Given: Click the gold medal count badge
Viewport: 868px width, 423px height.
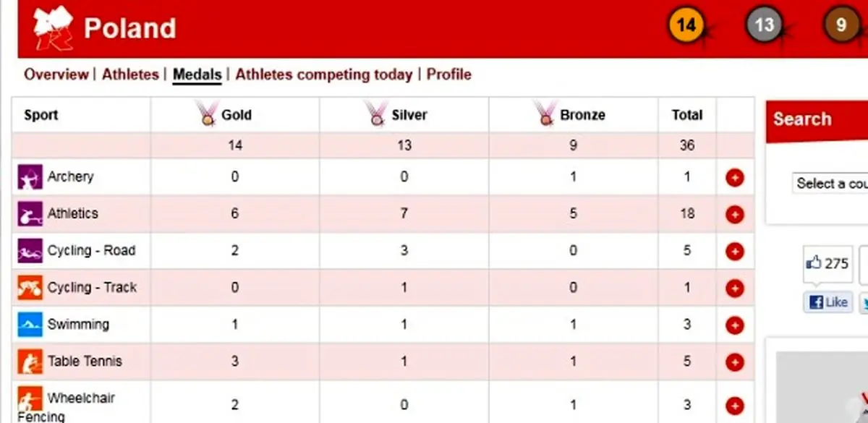Looking at the screenshot, I should pyautogui.click(x=686, y=25).
